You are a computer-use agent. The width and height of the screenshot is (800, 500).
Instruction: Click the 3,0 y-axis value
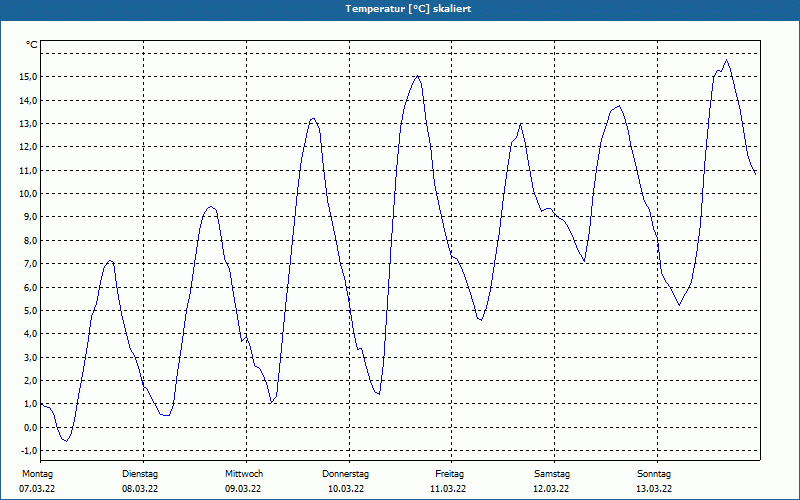pyautogui.click(x=30, y=357)
